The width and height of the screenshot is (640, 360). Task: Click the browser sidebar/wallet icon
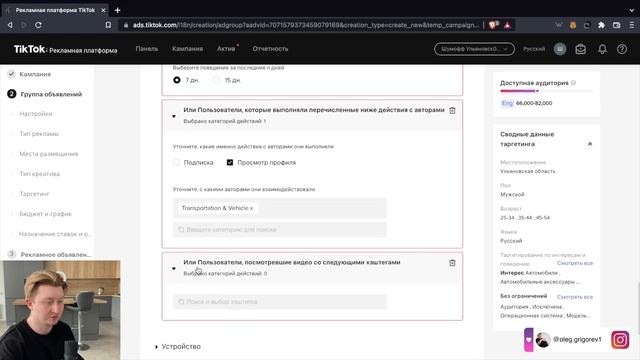(x=617, y=25)
